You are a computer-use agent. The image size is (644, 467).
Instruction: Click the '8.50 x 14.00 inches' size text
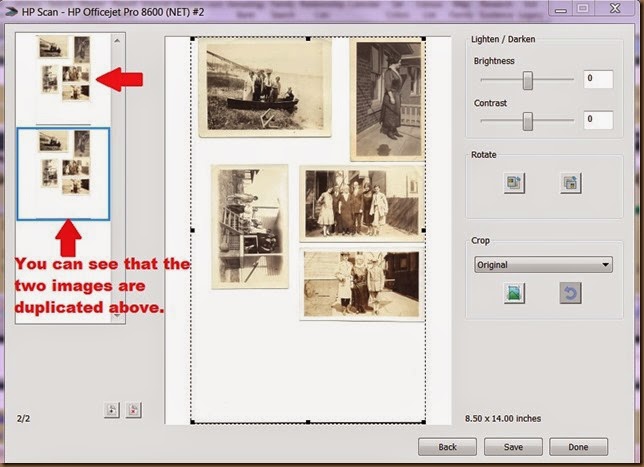(503, 419)
